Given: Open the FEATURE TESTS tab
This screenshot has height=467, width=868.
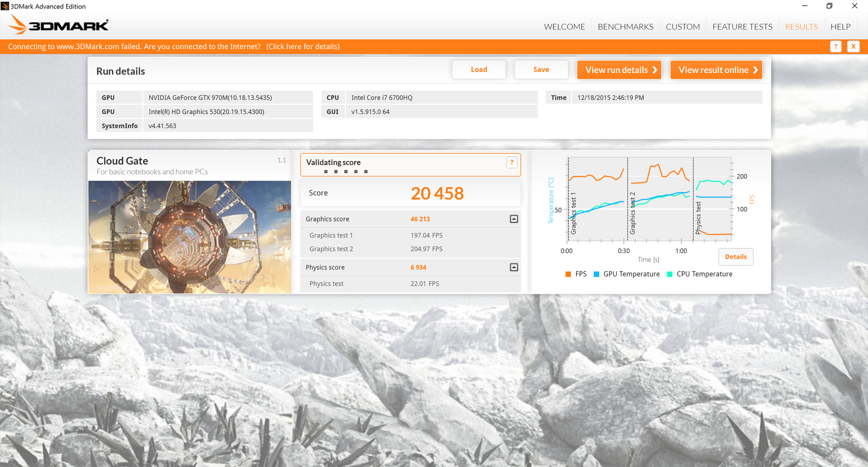Looking at the screenshot, I should (x=742, y=27).
